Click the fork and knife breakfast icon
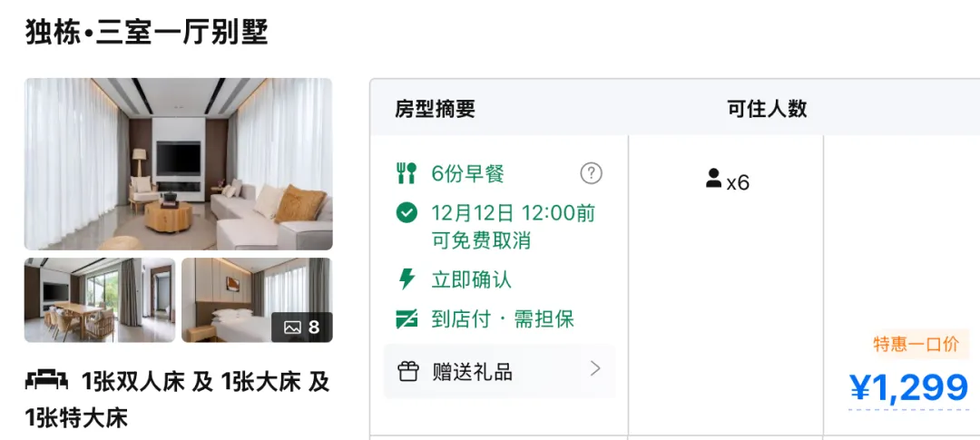This screenshot has width=980, height=440. [407, 173]
